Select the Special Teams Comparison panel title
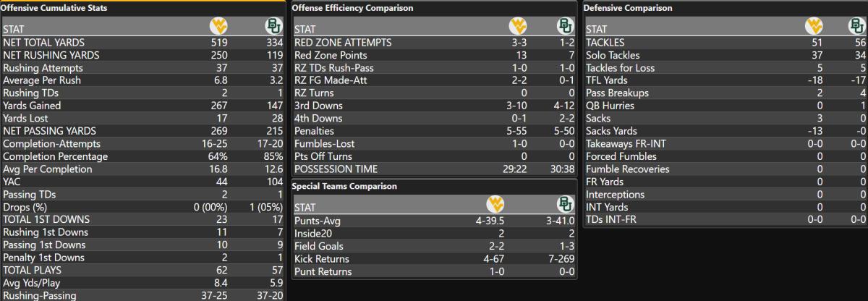Viewport: 868px width, 301px height. tap(345, 186)
